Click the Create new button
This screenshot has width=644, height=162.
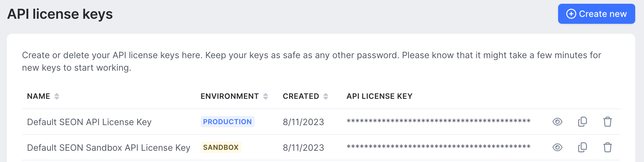(x=596, y=14)
